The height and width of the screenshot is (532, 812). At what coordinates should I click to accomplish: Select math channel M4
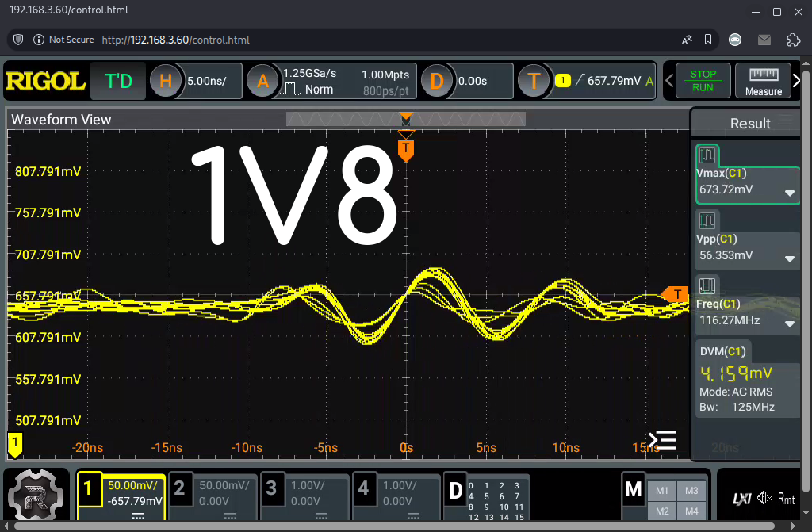click(x=691, y=511)
